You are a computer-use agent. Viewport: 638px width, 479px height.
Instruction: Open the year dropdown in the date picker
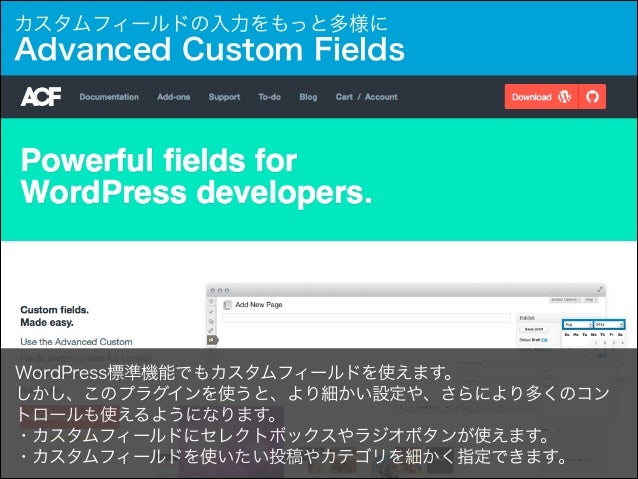click(609, 324)
